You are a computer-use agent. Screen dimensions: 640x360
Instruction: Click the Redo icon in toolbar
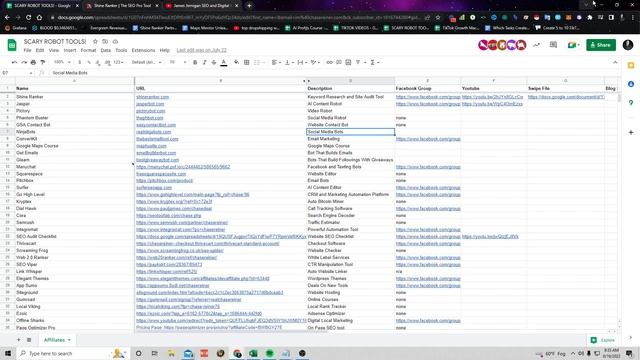coord(24,62)
